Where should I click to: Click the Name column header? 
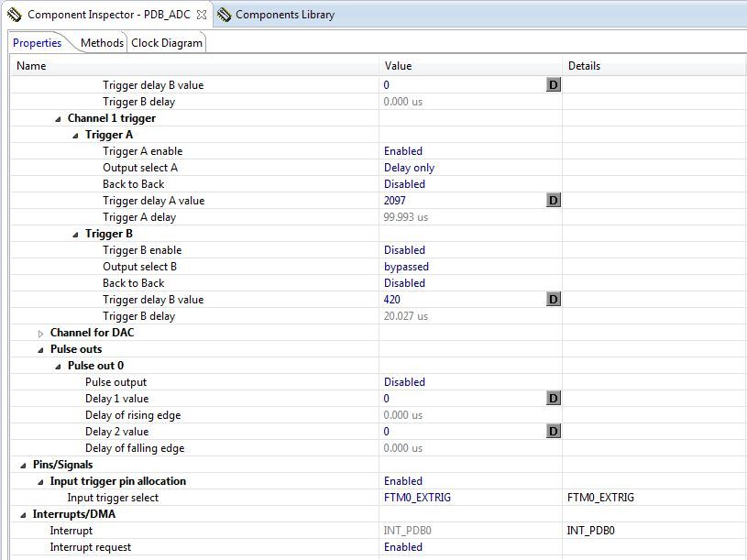pyautogui.click(x=31, y=66)
